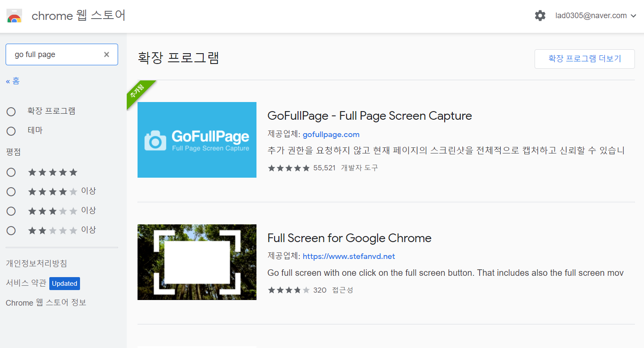Open the Full Screen for Google Chrome thumbnail
Screen dimensions: 644x348
point(197,262)
